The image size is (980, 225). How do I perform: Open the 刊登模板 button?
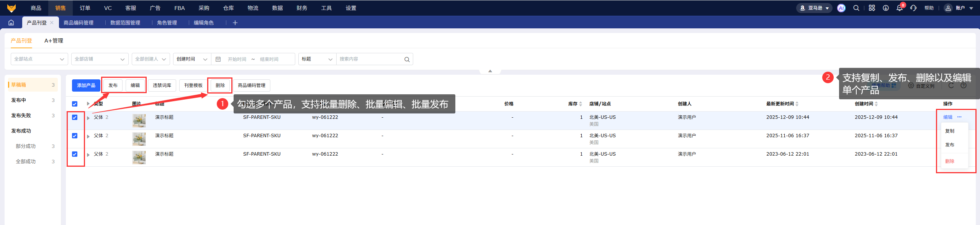[193, 85]
